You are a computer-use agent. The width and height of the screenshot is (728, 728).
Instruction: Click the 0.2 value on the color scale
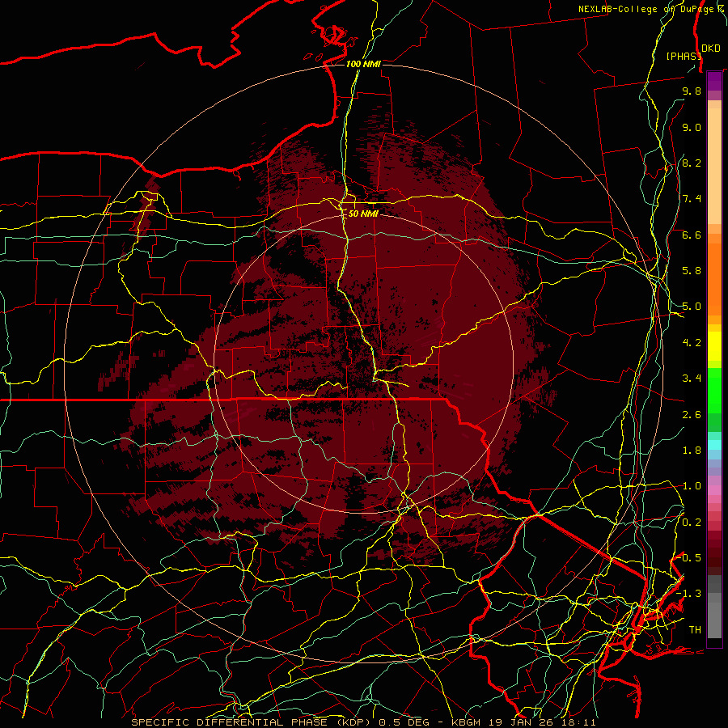coord(692,522)
